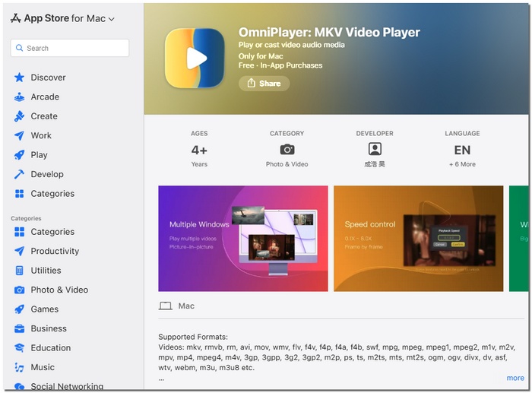Click the App Store logo icon
The width and height of the screenshot is (532, 393).
click(x=16, y=18)
